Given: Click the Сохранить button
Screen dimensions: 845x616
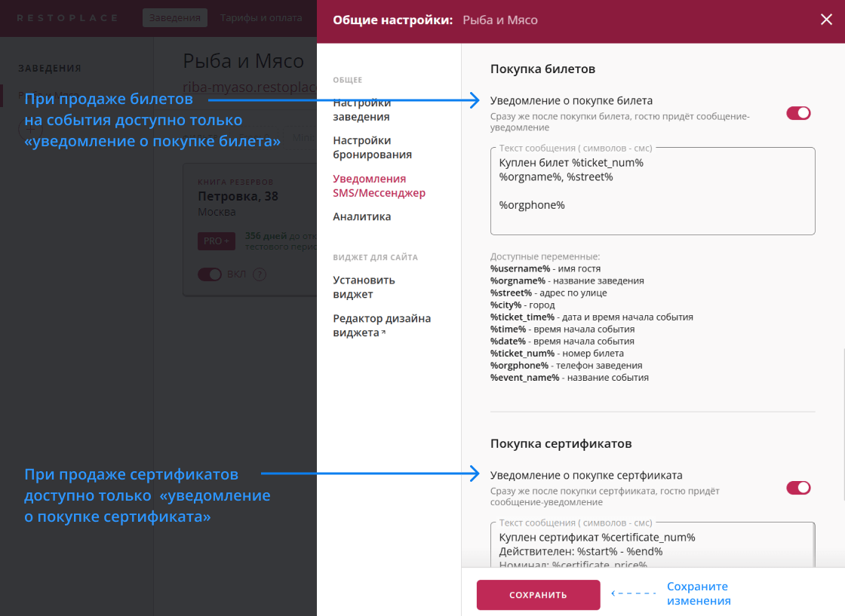Looking at the screenshot, I should (538, 595).
